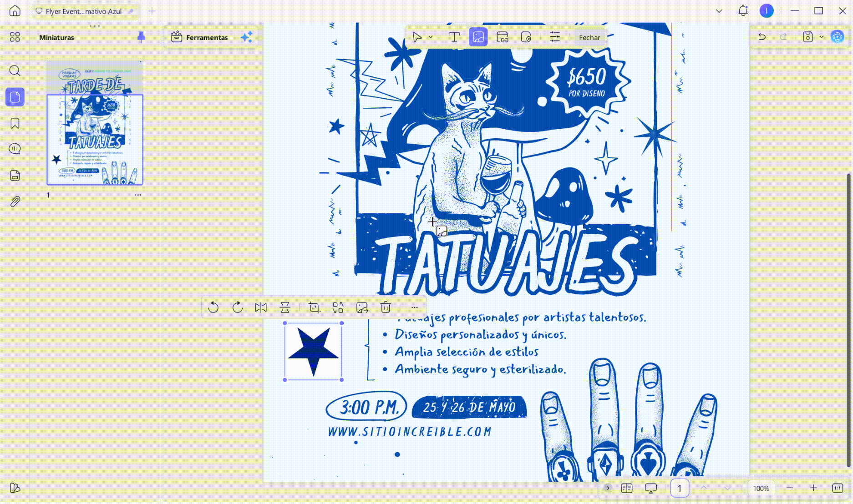Image resolution: width=853 pixels, height=504 pixels.
Task: Open more image options ellipsis
Action: (414, 307)
